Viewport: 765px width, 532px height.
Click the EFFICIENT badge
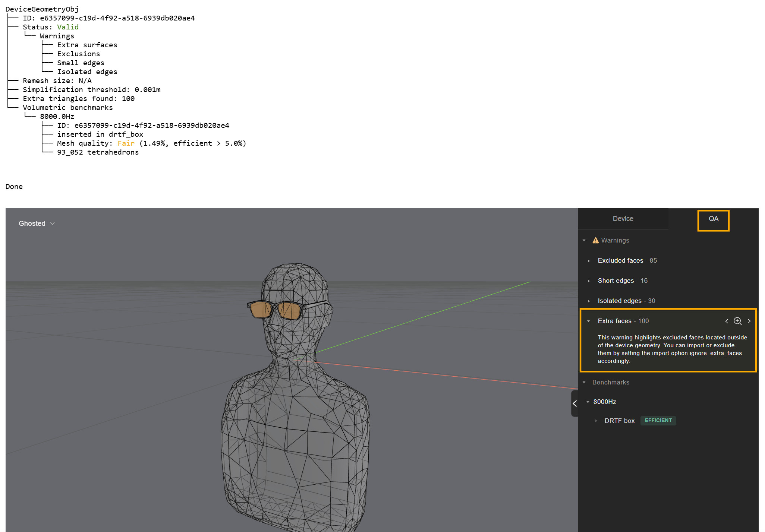tap(658, 421)
